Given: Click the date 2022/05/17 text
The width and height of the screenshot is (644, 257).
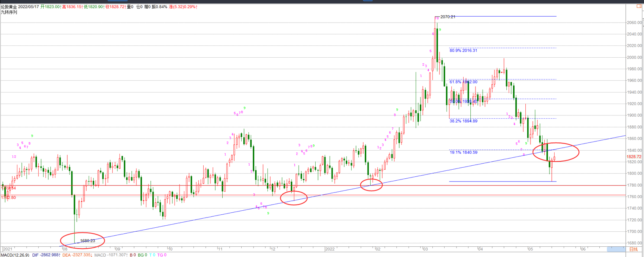Looking at the screenshot, I should point(28,7).
